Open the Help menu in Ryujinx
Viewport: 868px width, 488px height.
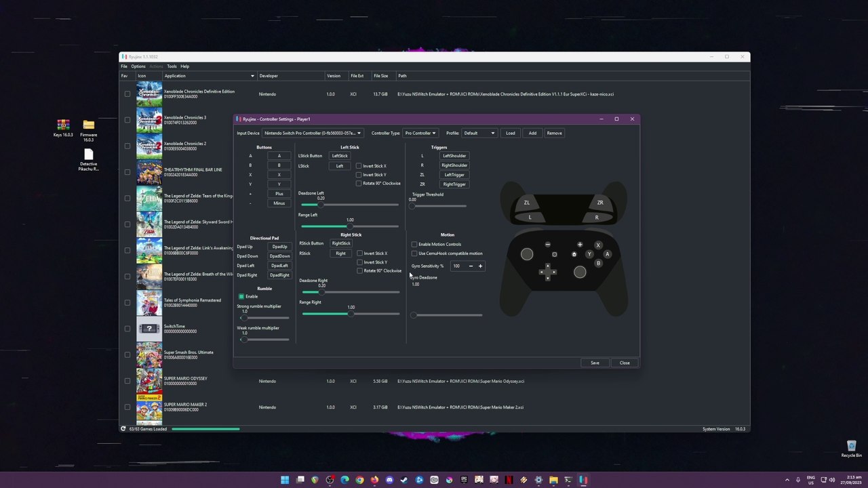[184, 66]
